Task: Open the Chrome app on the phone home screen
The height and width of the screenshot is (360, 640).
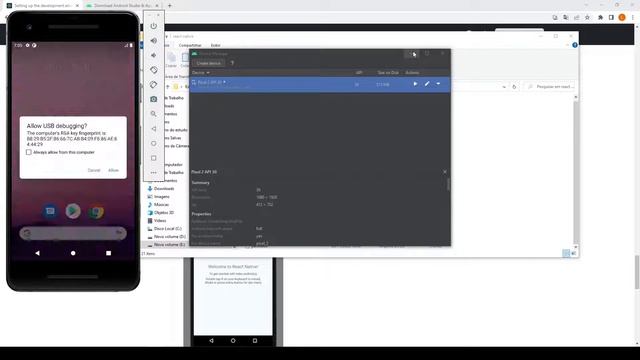Action: tap(96, 212)
